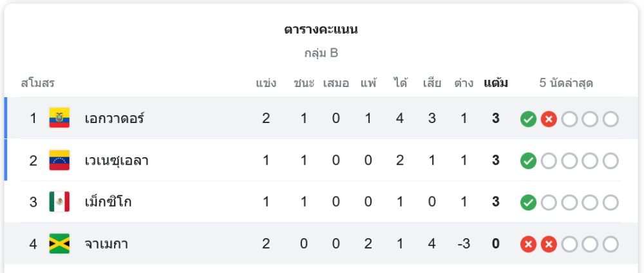Click Jamaica's second red loss icon

tap(549, 245)
